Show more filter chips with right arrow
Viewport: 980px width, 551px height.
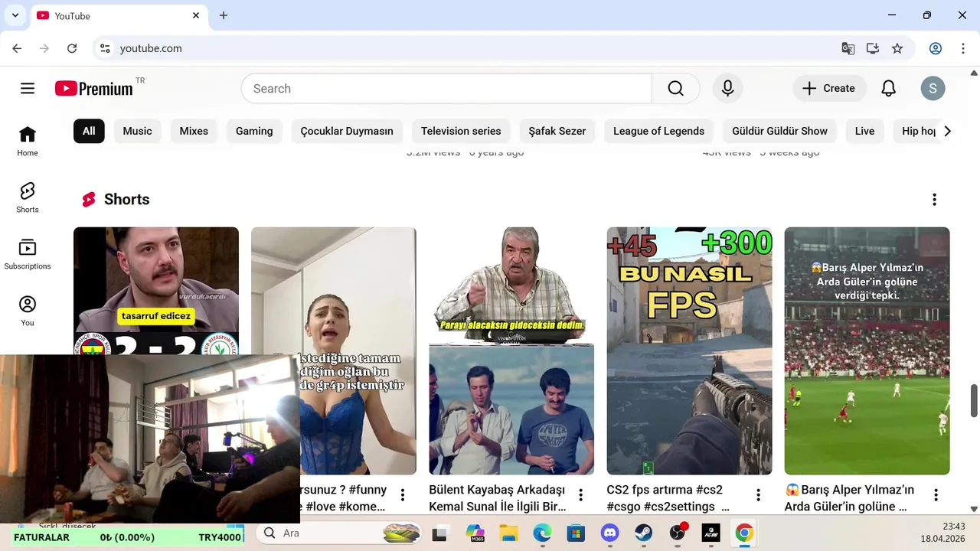947,131
